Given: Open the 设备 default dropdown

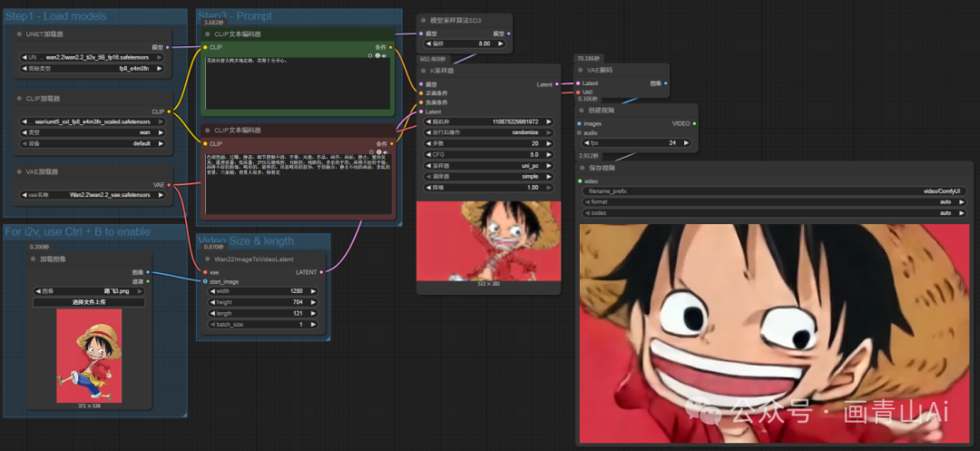Looking at the screenshot, I should 93,143.
